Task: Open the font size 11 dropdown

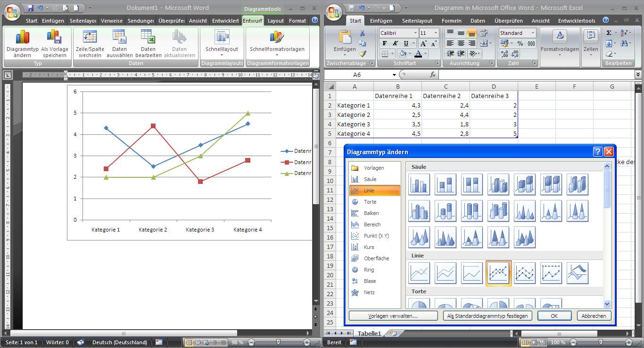Action: click(x=437, y=33)
